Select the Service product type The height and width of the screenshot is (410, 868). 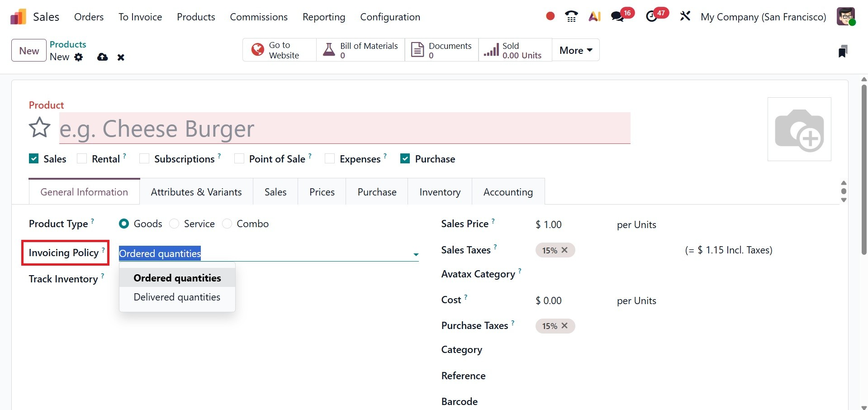(x=175, y=224)
